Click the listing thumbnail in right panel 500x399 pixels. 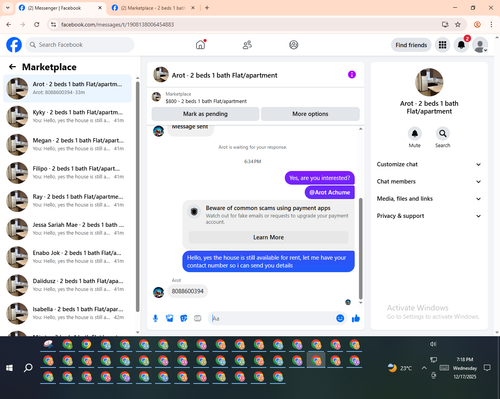(x=429, y=82)
